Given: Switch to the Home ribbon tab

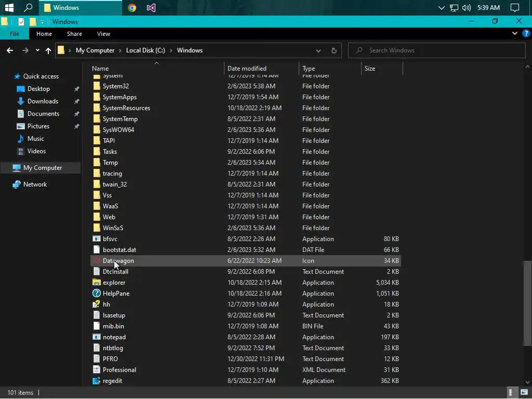Looking at the screenshot, I should (44, 34).
